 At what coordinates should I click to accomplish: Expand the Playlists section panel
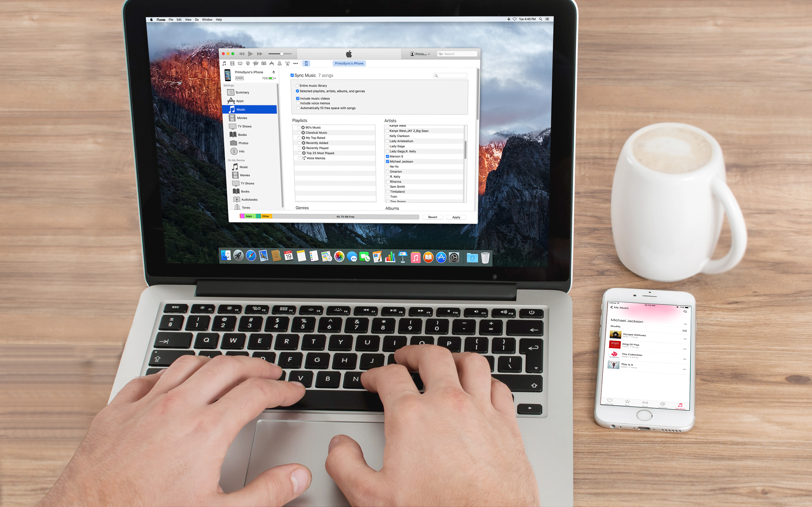pos(299,120)
